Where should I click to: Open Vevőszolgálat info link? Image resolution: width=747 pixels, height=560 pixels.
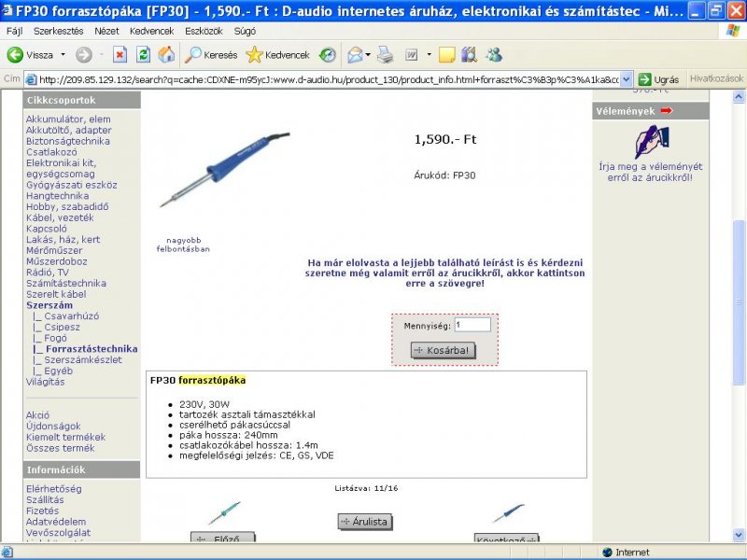tap(58, 533)
